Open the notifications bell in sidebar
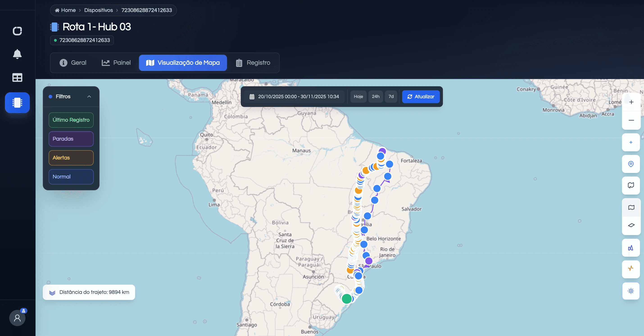 click(17, 54)
